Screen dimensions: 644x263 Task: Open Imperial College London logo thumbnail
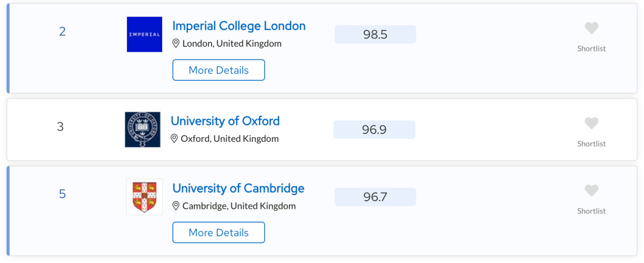[144, 35]
